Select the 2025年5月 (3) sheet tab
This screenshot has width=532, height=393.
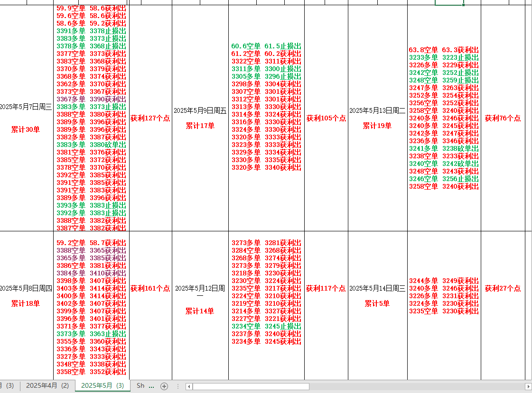(x=103, y=385)
